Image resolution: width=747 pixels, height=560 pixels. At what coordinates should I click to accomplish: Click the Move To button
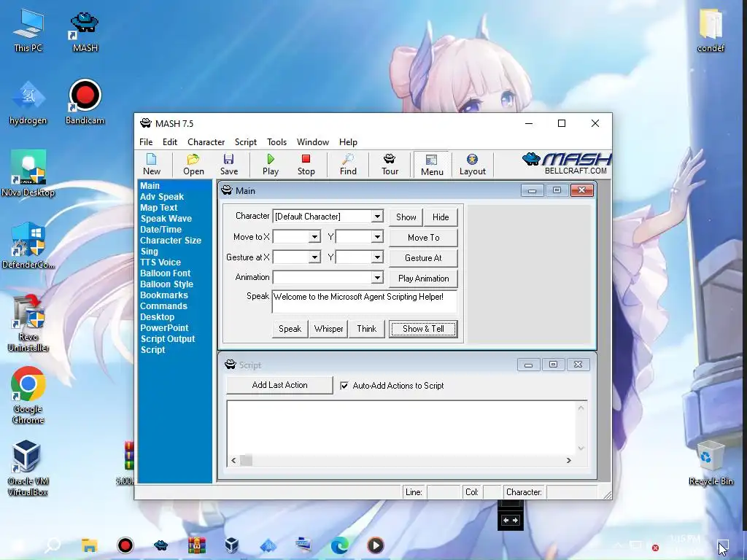click(423, 237)
